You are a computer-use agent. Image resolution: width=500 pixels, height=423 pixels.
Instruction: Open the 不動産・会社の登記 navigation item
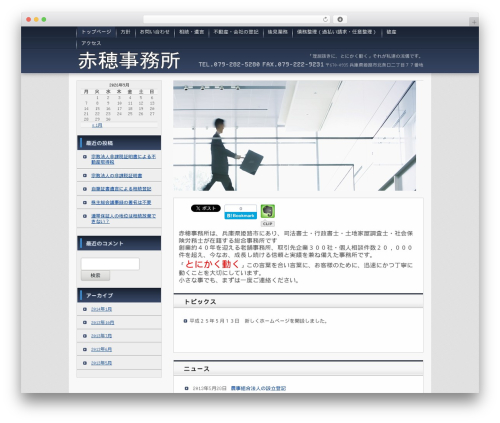236,32
